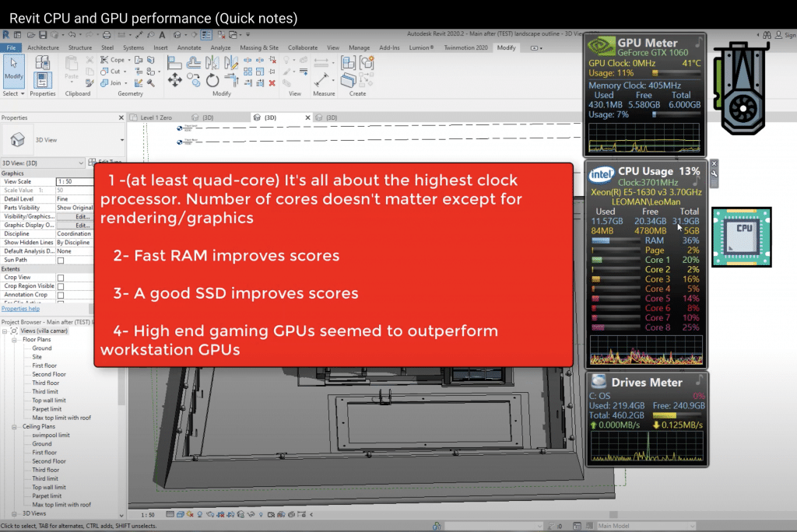797x532 pixels.
Task: Switch to the Annotate ribbon tab
Action: coord(189,47)
